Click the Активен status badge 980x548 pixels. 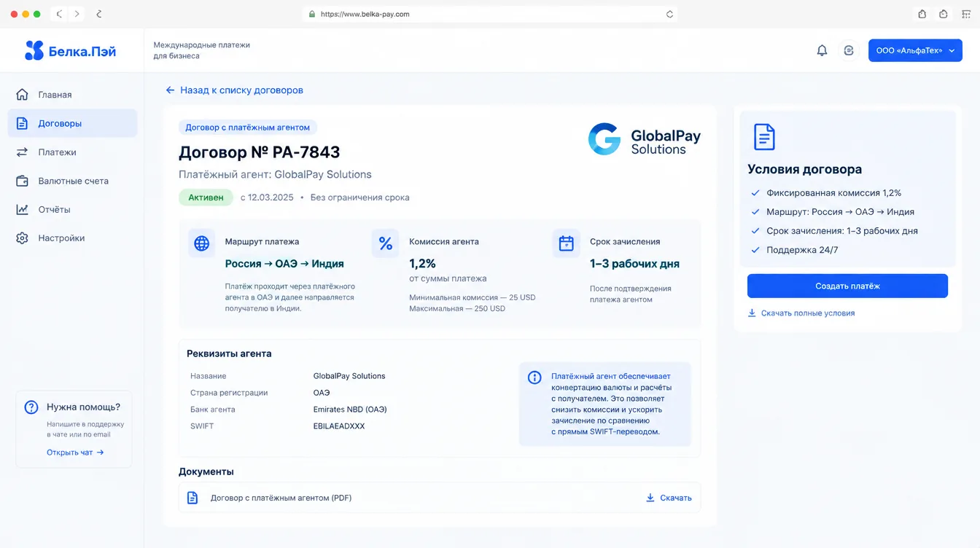coord(206,197)
